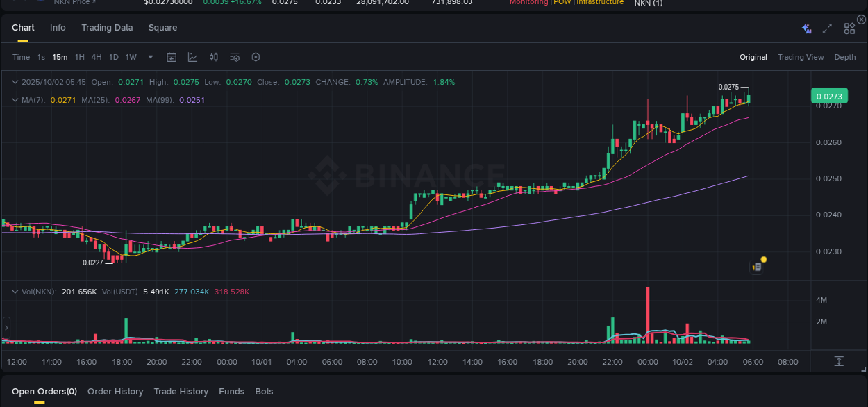Viewport: 868px width, 407px height.
Task: Open the grid layout selector icon
Action: pyautogui.click(x=849, y=28)
